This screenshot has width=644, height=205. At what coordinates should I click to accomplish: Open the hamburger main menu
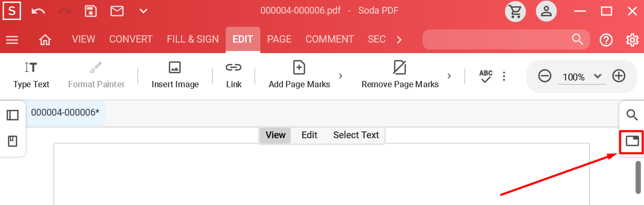tap(12, 39)
